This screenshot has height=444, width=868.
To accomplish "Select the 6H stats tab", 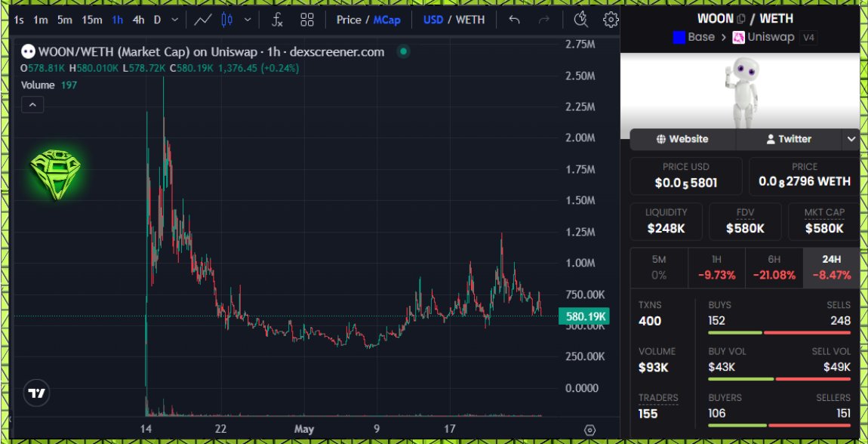I will pyautogui.click(x=774, y=267).
